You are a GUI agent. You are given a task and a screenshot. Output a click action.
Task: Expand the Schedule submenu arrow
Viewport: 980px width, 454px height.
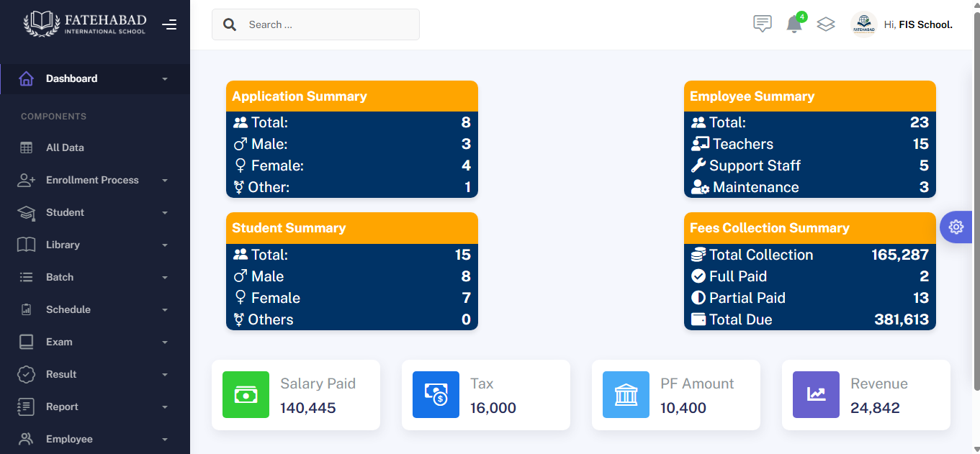[165, 309]
